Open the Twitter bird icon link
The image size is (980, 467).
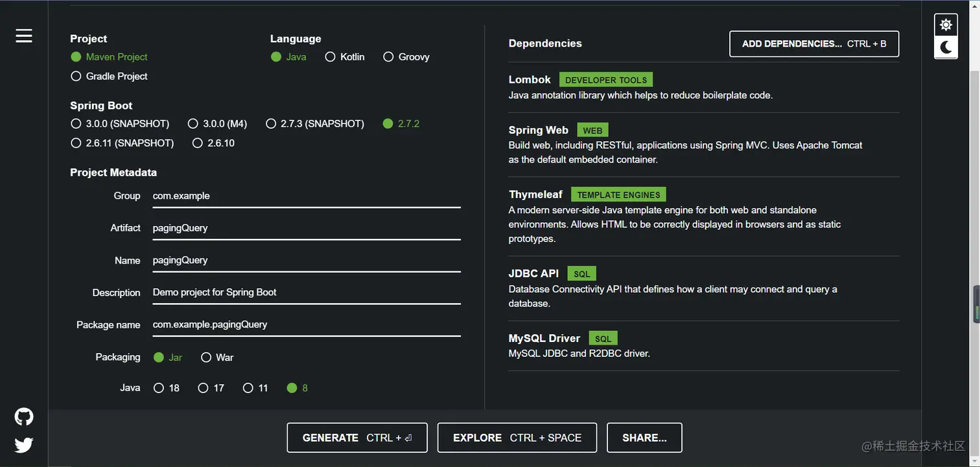click(x=24, y=445)
